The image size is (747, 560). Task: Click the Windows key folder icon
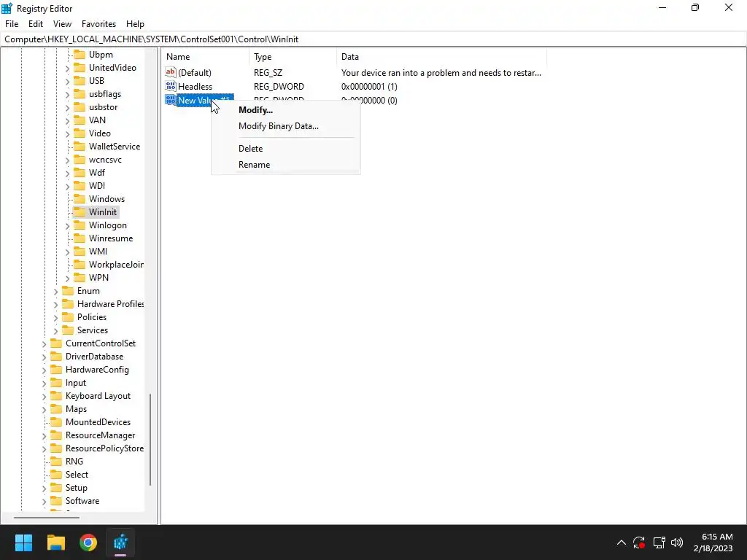click(x=80, y=198)
